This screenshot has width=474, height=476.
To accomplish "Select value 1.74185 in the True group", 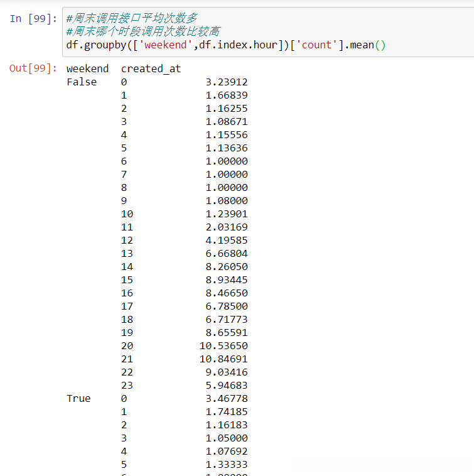I will coord(227,412).
